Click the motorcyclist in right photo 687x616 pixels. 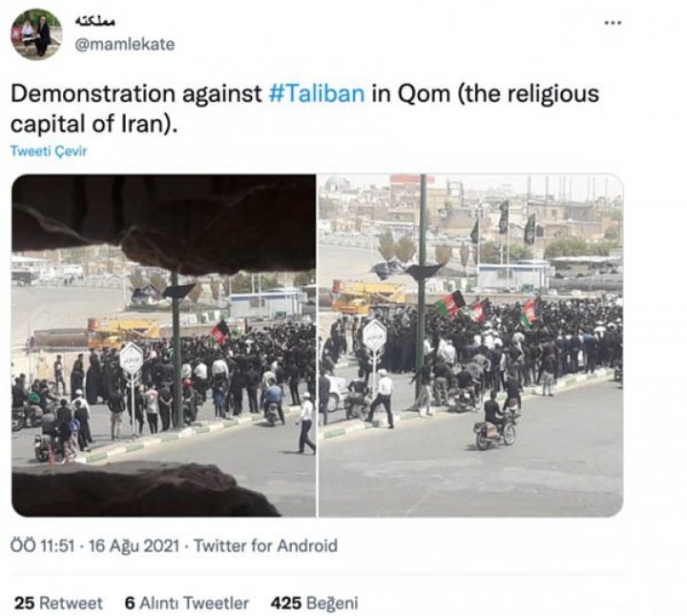[x=496, y=422]
